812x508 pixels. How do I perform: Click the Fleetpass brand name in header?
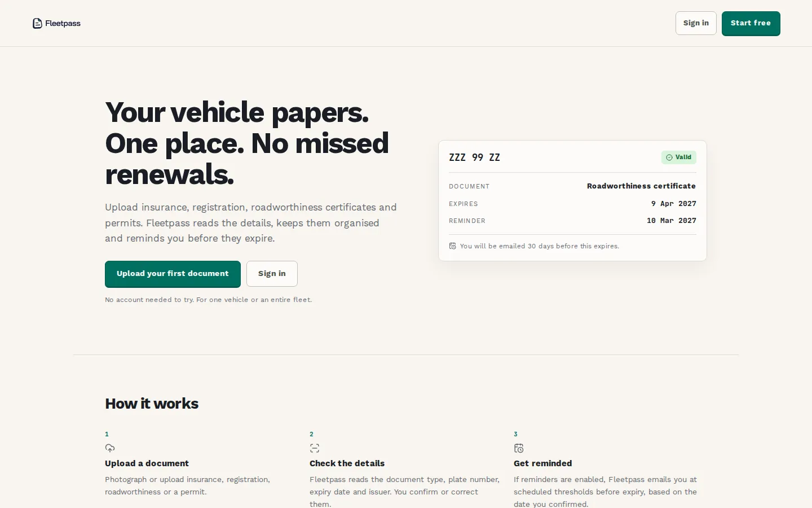click(x=63, y=23)
